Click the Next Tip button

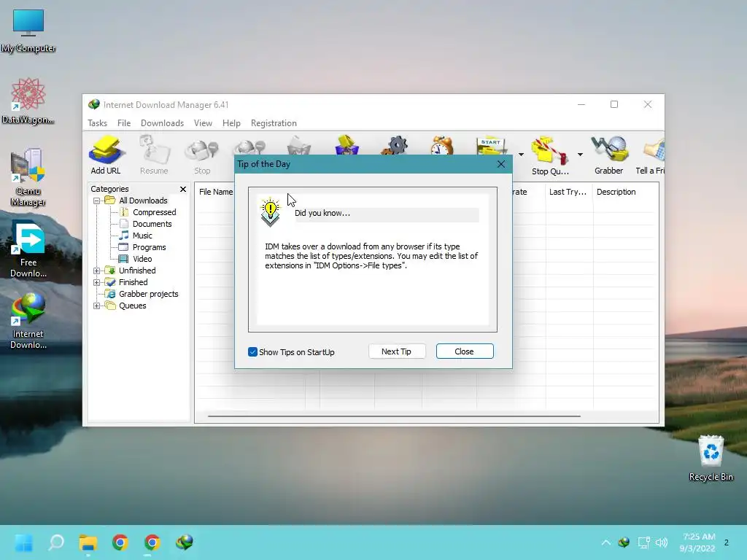point(396,351)
